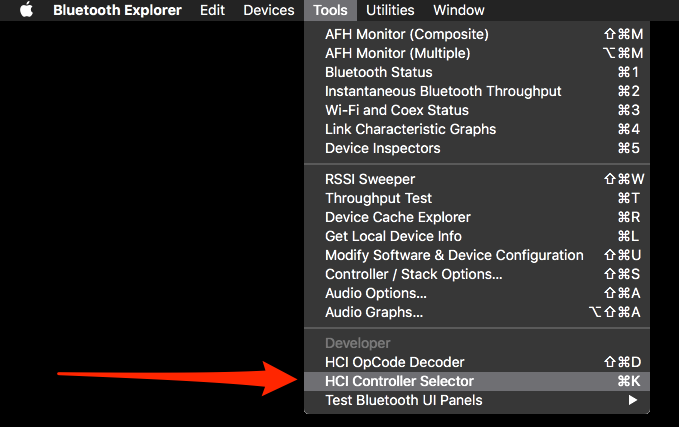This screenshot has height=427, width=679.
Task: Open Device Inspectors
Action: tap(382, 148)
